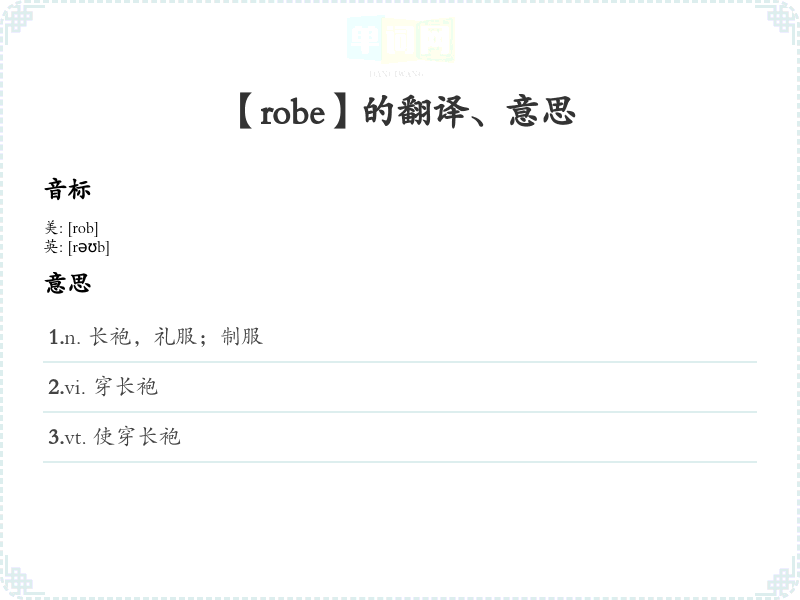Image resolution: width=800 pixels, height=600 pixels.
Task: Click the number 1. before the noun definition
Action: (55, 337)
